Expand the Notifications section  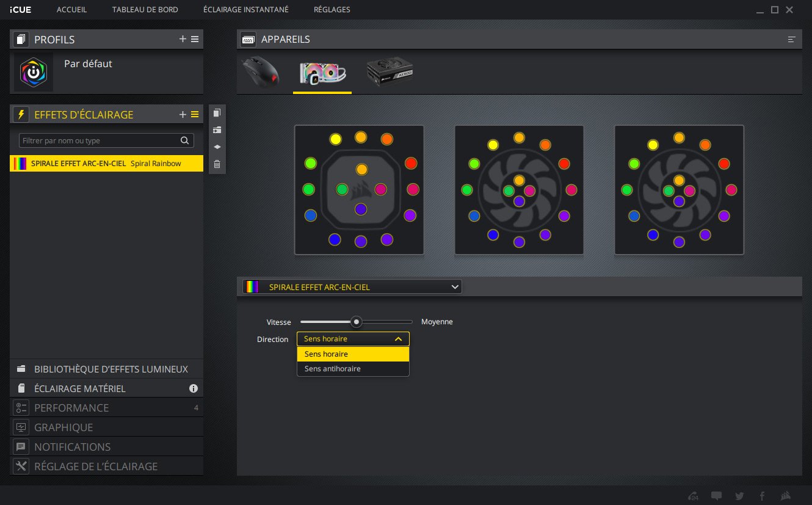(106, 446)
